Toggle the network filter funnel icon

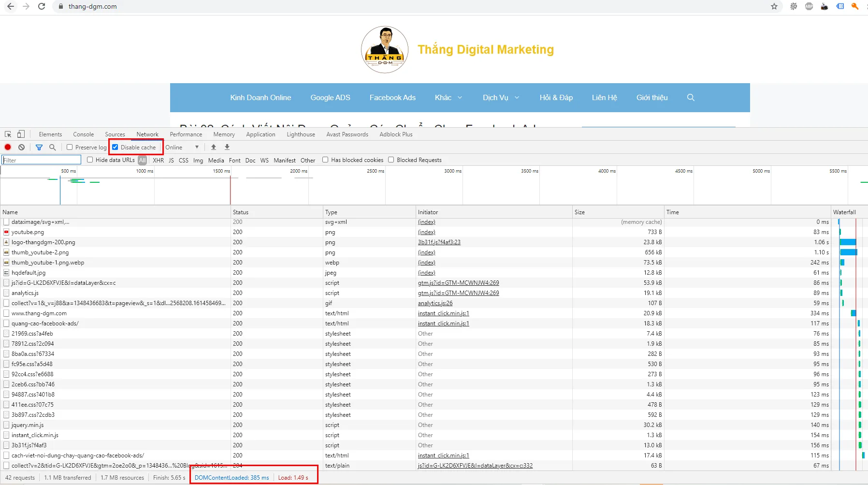[39, 147]
